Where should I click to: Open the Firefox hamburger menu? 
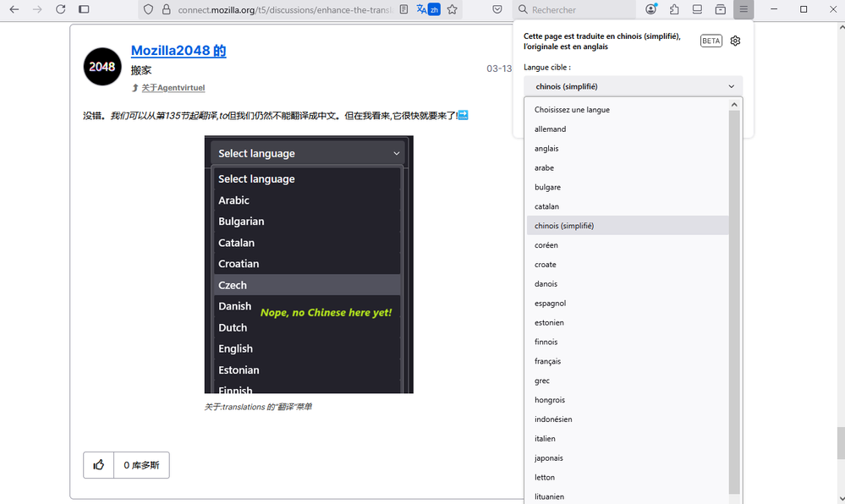point(743,9)
